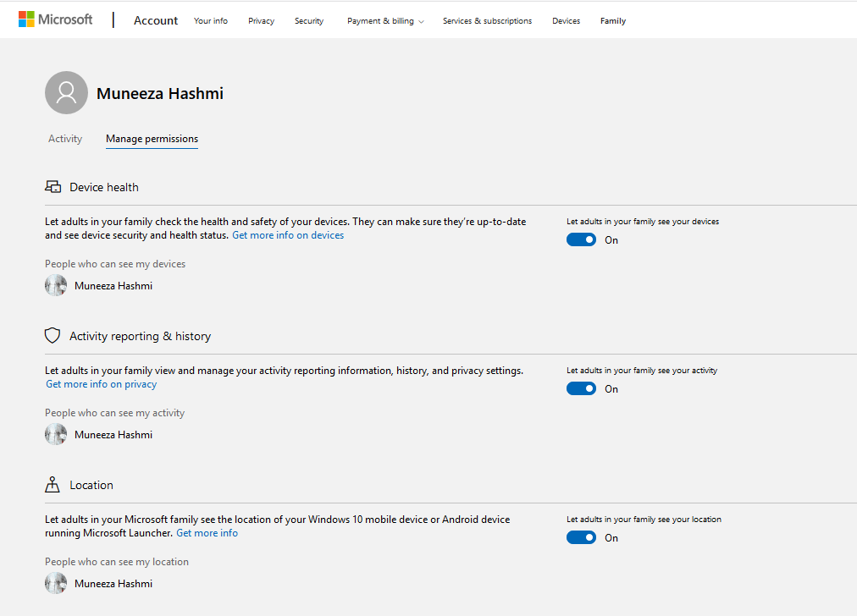857x616 pixels.
Task: Open Services & subscriptions
Action: (487, 21)
